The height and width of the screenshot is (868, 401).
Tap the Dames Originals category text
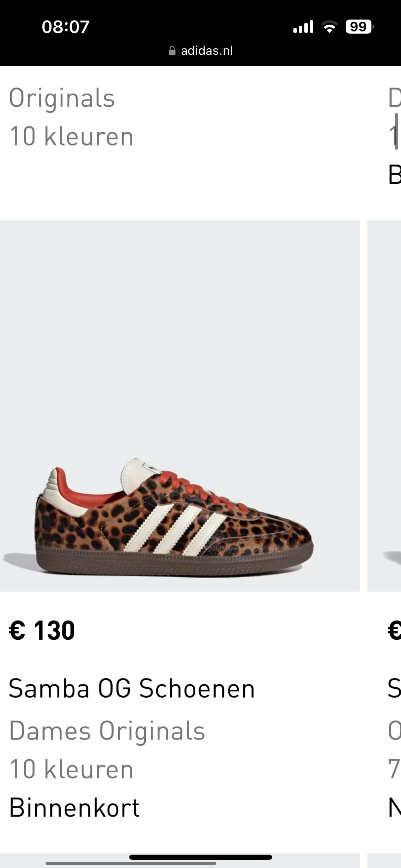coord(107,731)
